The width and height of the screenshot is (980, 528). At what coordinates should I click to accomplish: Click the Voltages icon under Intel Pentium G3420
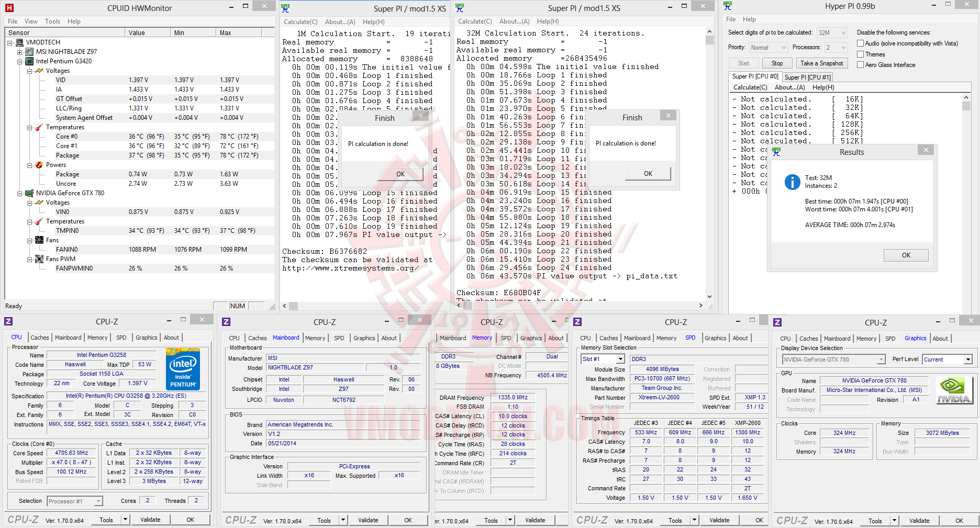[x=39, y=71]
